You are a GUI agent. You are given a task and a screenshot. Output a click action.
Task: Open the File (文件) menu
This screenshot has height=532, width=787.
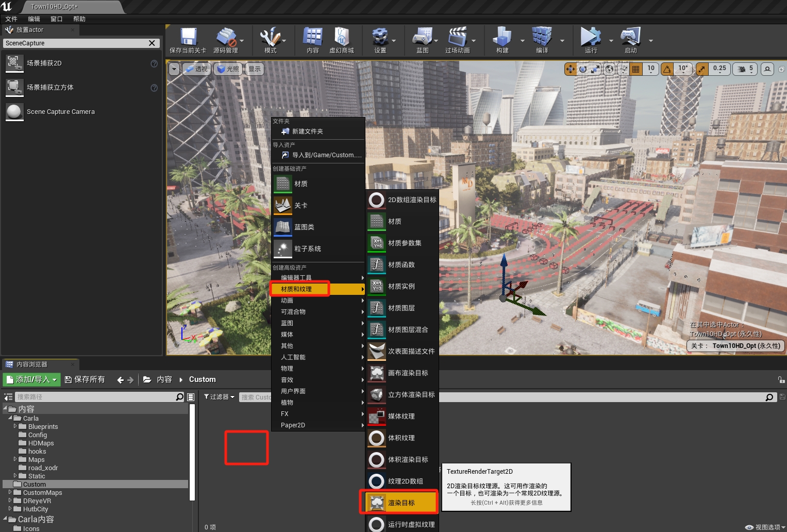point(11,19)
